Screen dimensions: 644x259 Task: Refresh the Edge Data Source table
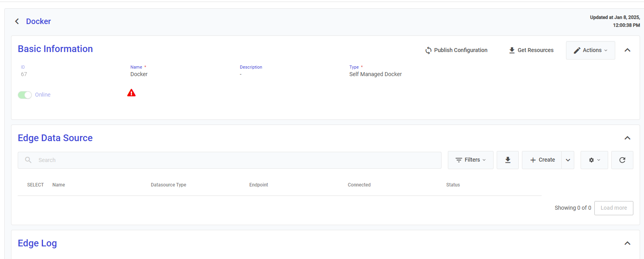(622, 160)
